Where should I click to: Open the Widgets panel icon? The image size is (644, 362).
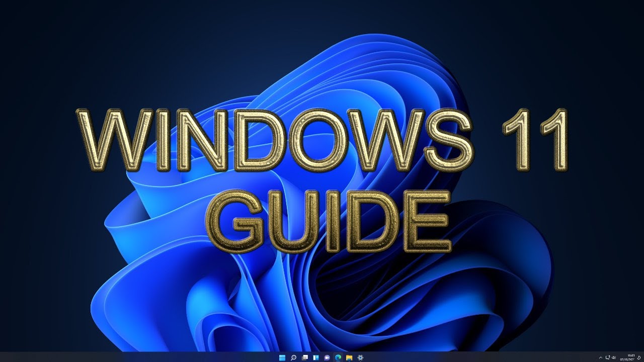pyautogui.click(x=315, y=357)
